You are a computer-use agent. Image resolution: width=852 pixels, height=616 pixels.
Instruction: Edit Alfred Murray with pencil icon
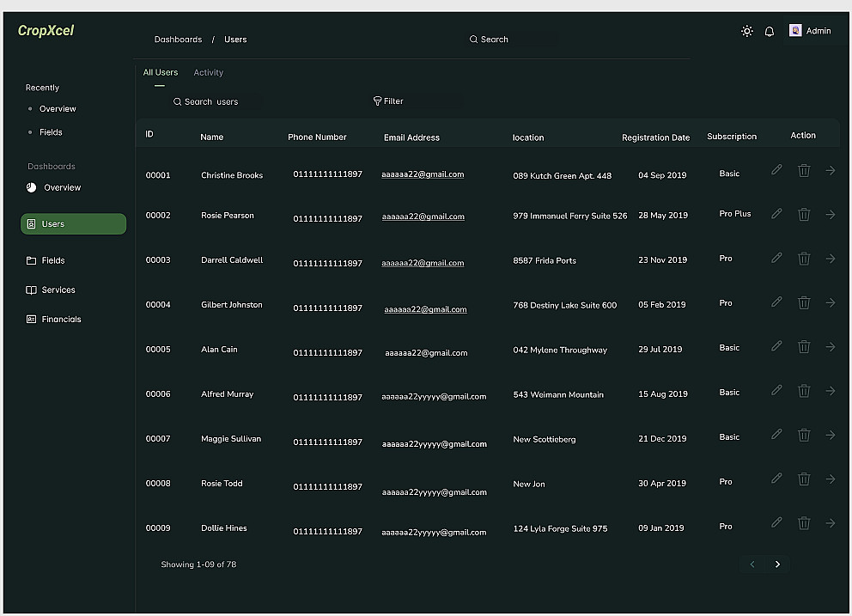click(776, 390)
